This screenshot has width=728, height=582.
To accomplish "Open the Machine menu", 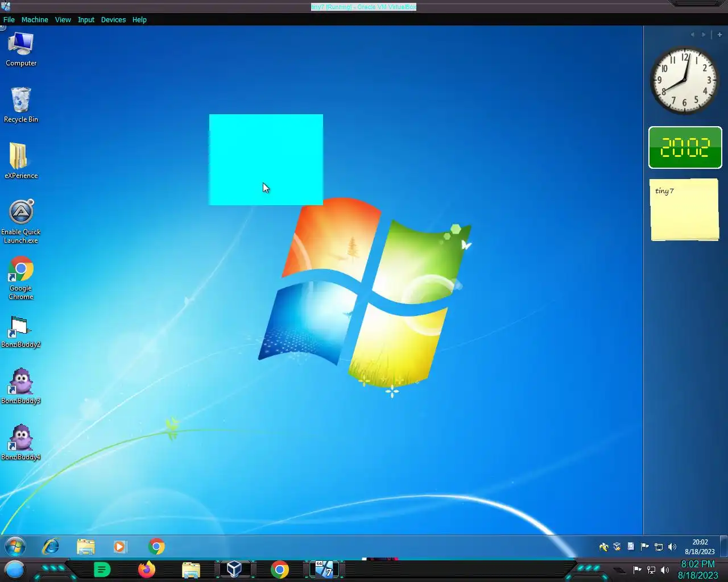I will (x=35, y=19).
